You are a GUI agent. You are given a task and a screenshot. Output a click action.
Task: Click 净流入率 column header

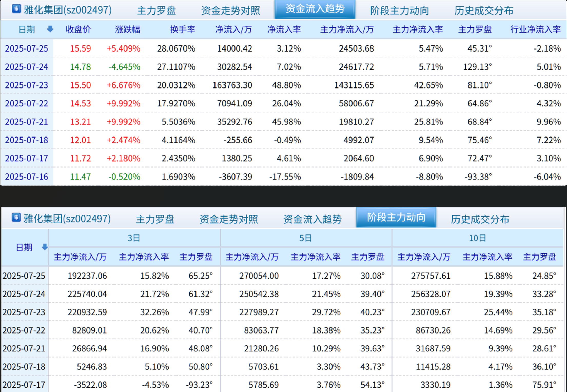pos(284,29)
